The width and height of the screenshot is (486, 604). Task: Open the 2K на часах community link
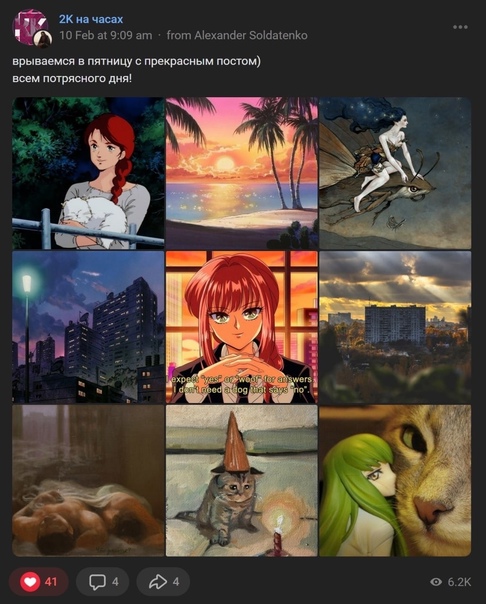(91, 19)
